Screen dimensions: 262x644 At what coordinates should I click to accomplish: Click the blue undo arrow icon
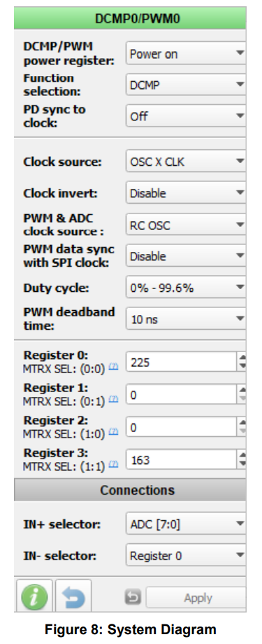73,597
